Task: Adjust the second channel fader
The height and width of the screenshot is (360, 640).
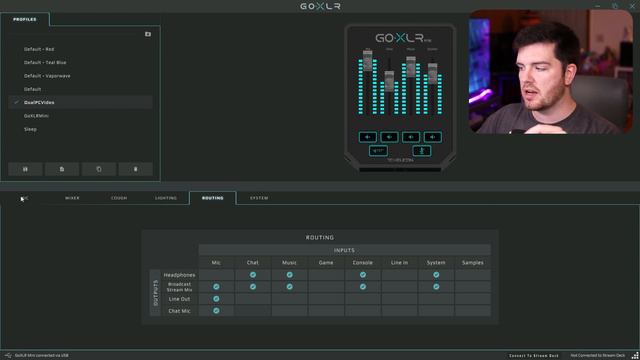Action: tap(389, 81)
